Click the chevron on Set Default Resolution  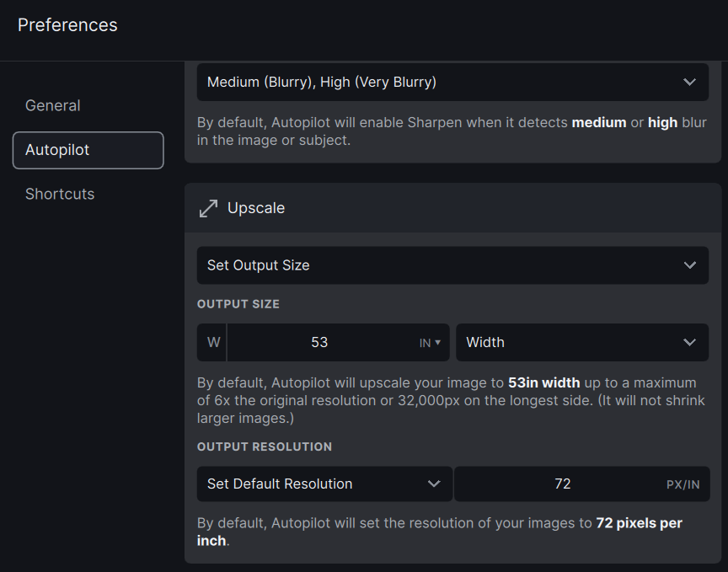pos(434,484)
